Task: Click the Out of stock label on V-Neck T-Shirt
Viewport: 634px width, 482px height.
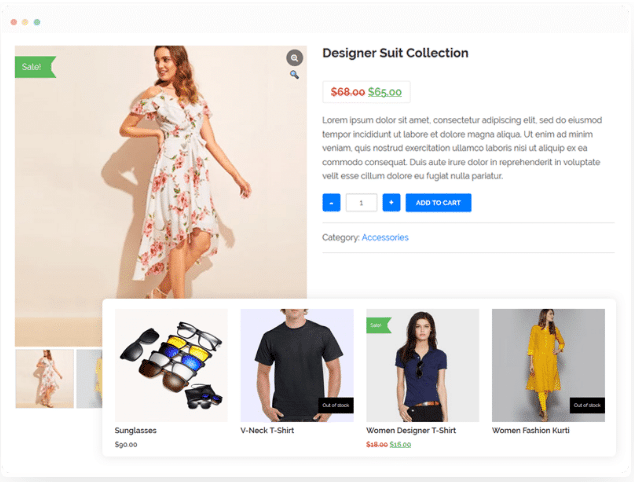Action: [335, 405]
